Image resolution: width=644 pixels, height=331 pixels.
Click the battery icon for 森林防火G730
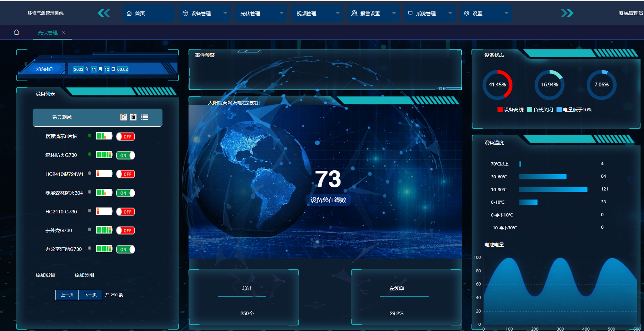point(104,155)
